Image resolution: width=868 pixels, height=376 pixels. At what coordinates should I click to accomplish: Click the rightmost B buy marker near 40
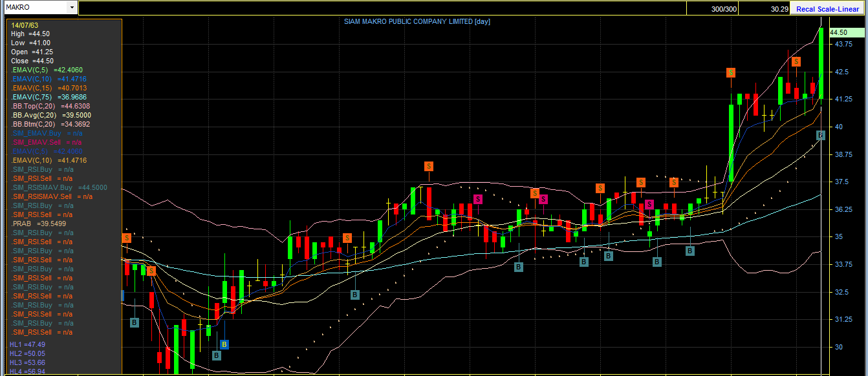click(820, 134)
